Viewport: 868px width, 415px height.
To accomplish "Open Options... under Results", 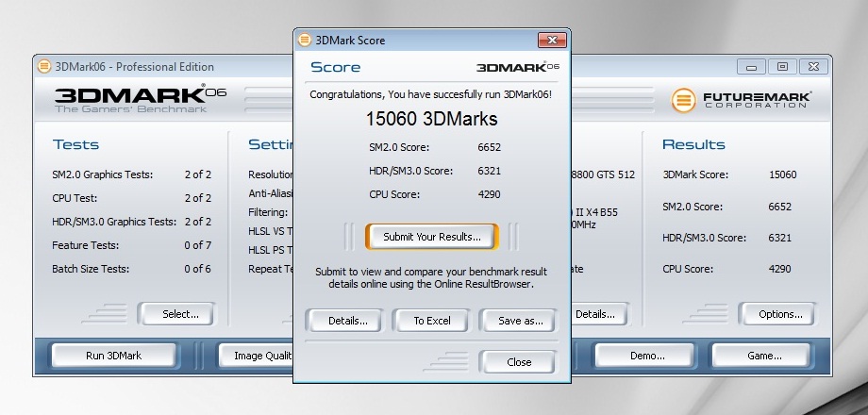I will click(x=780, y=314).
